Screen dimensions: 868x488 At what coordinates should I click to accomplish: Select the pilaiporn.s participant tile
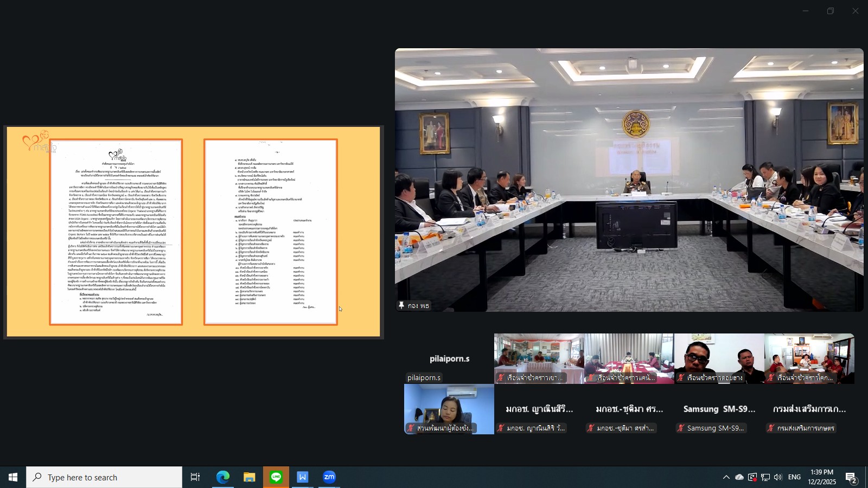point(449,358)
